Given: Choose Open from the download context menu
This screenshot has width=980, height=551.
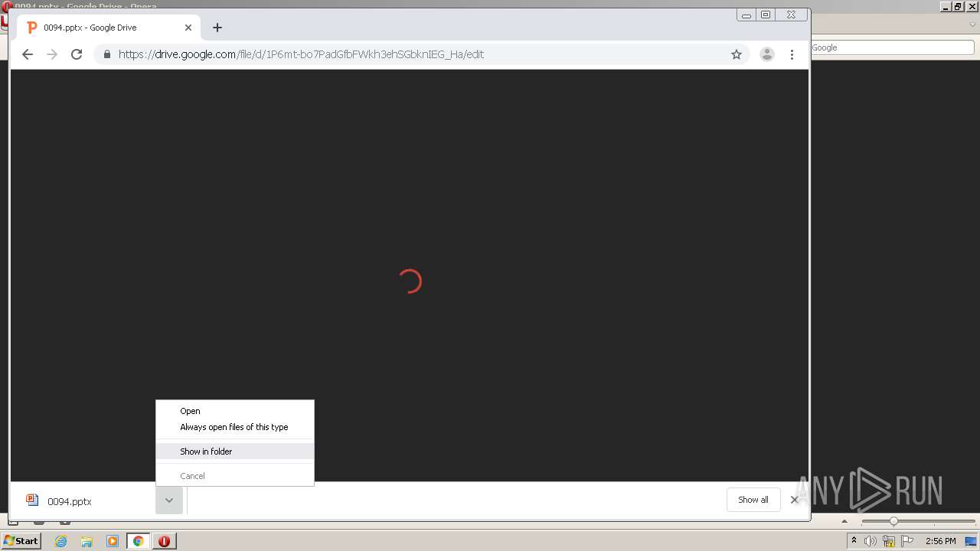Looking at the screenshot, I should [x=235, y=411].
